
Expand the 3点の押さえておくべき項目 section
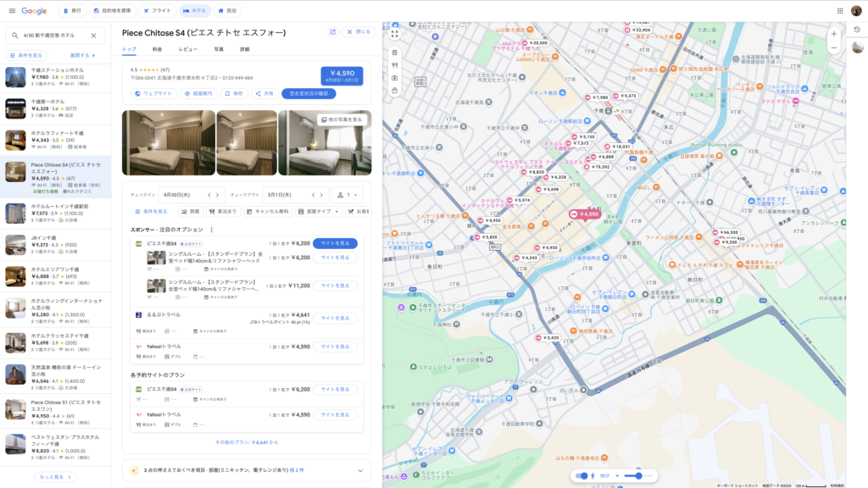pos(359,469)
